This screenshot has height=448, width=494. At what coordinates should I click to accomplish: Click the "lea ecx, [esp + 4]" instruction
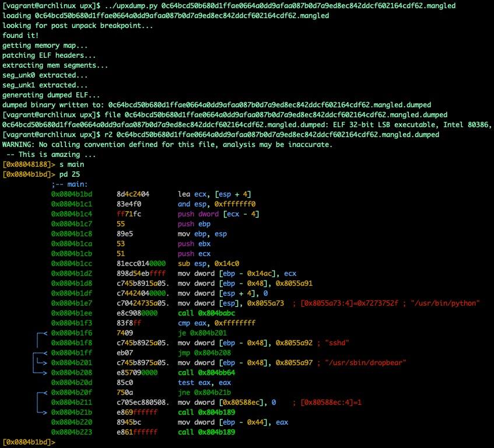(x=215, y=194)
